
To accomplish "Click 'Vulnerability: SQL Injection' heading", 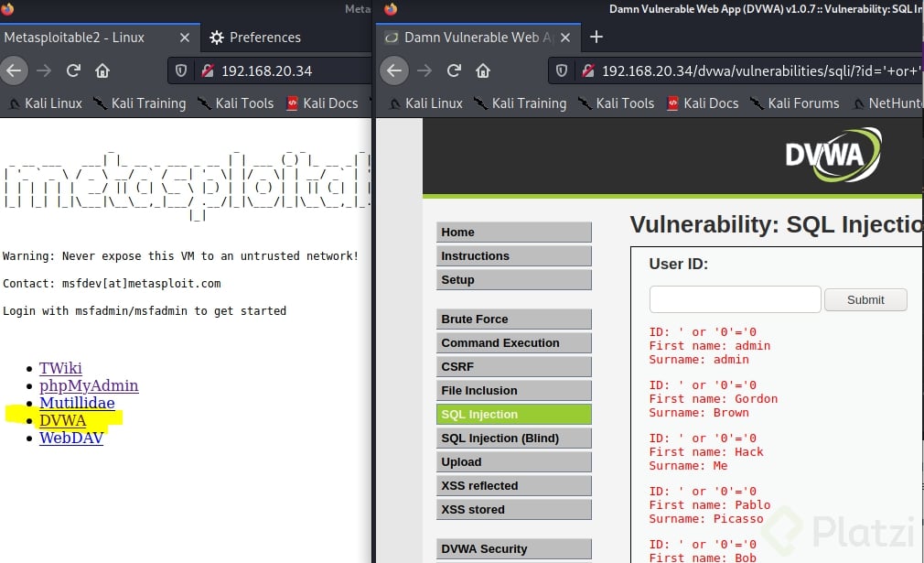I will (x=777, y=224).
